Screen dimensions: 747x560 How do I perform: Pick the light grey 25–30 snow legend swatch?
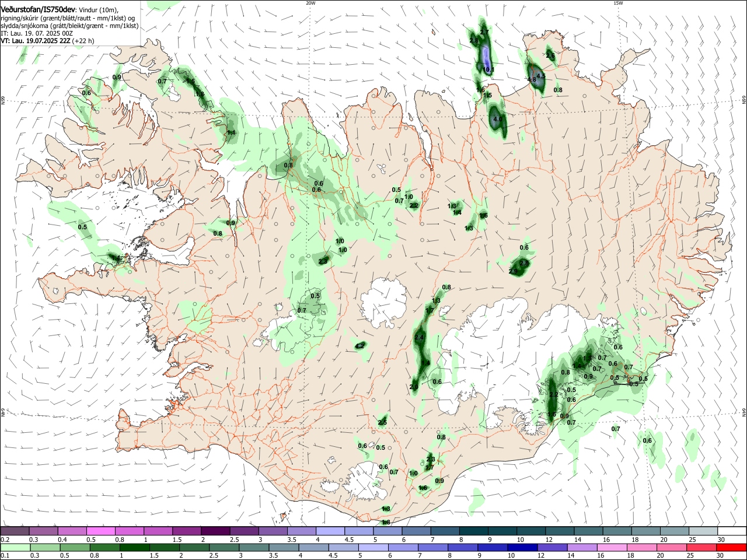tap(703, 531)
